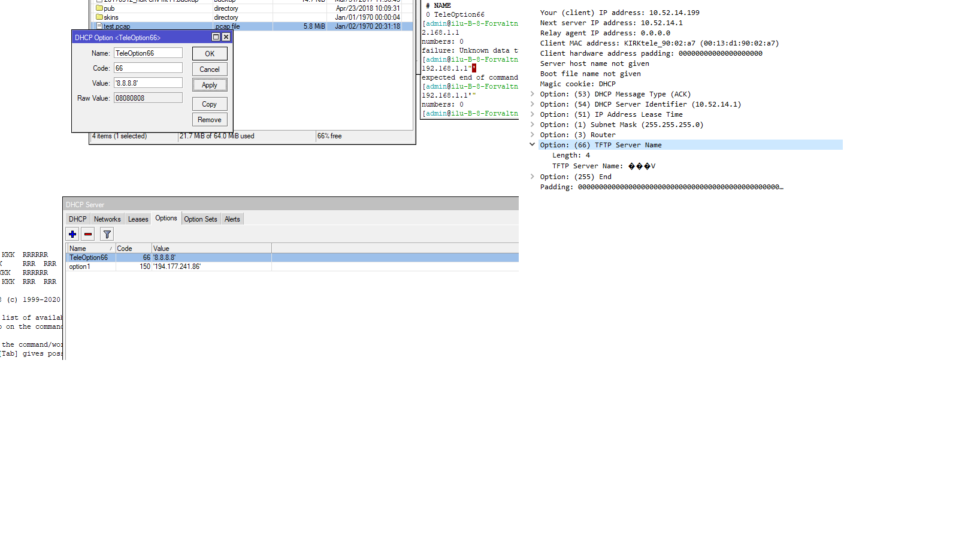Click the '66% free' status bar entry
Viewport: 962px width, 560px height.
click(329, 137)
